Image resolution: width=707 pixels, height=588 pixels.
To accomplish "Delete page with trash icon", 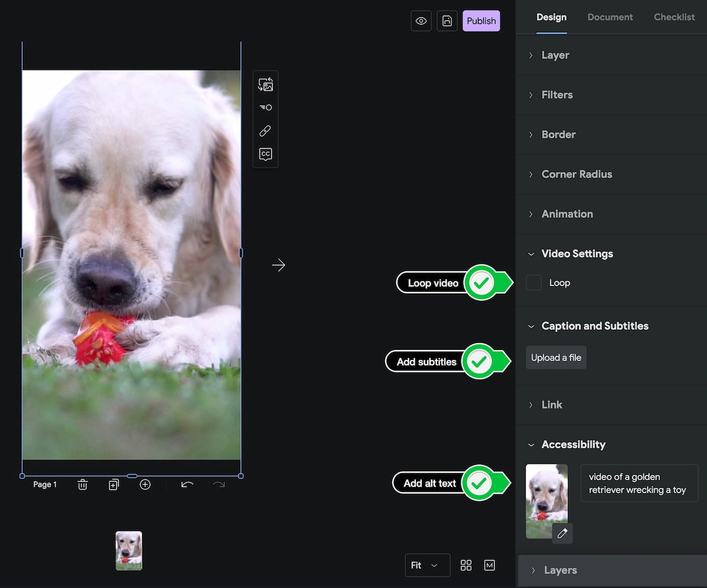I will pyautogui.click(x=82, y=484).
